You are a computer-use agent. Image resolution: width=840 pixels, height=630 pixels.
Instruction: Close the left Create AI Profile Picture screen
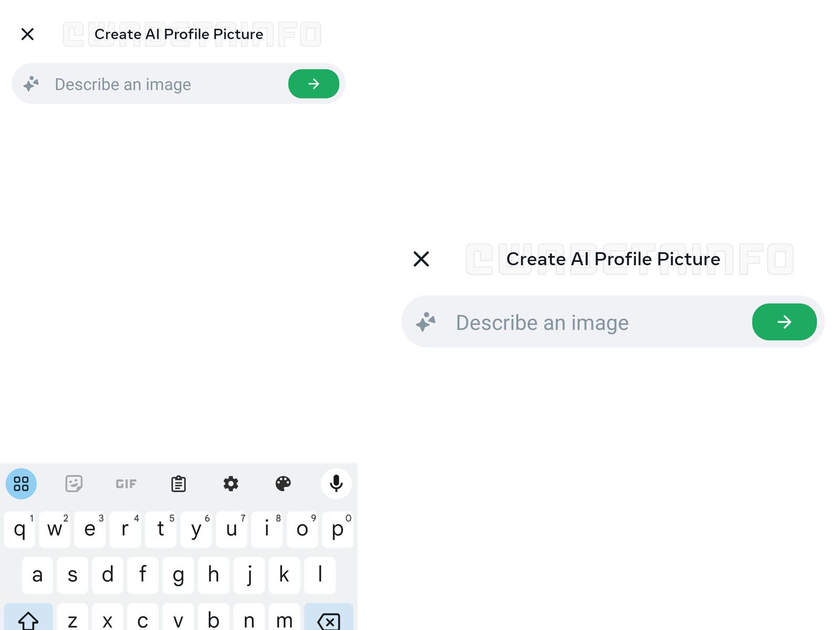(27, 34)
